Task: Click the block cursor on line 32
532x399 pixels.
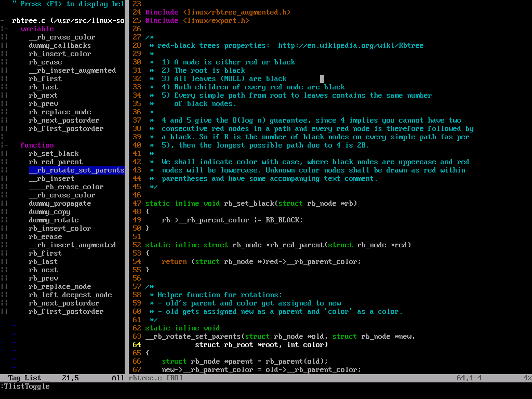Action: [322, 79]
